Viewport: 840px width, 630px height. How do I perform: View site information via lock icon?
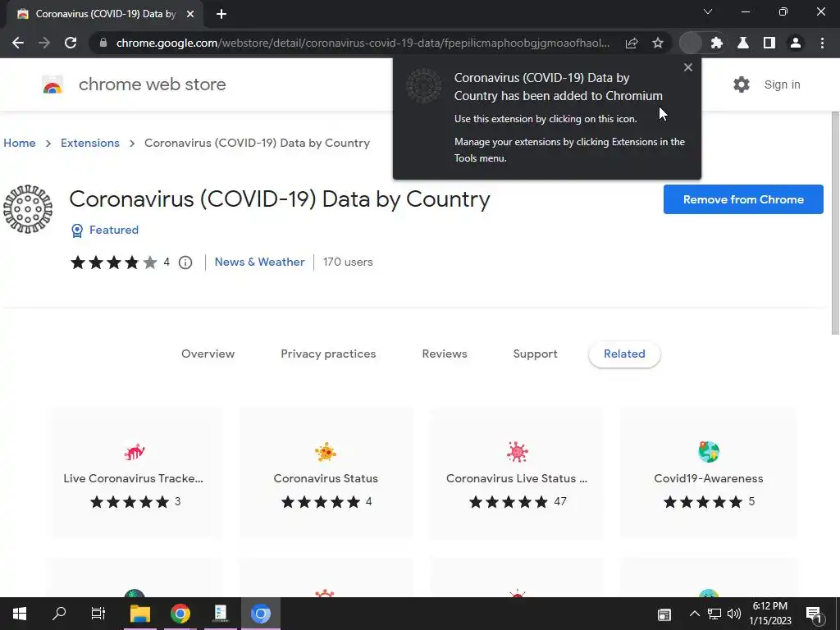click(103, 43)
